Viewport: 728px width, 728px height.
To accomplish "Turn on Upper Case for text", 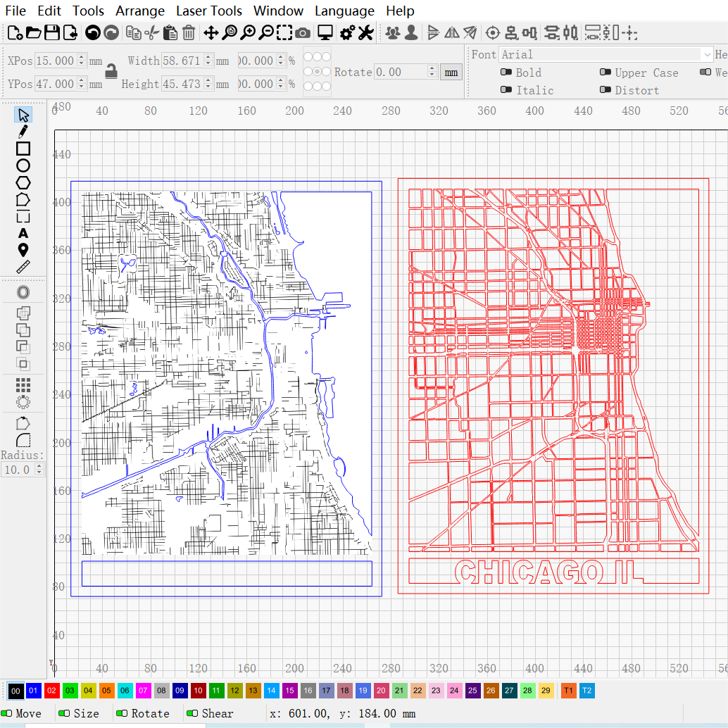I will tap(606, 73).
